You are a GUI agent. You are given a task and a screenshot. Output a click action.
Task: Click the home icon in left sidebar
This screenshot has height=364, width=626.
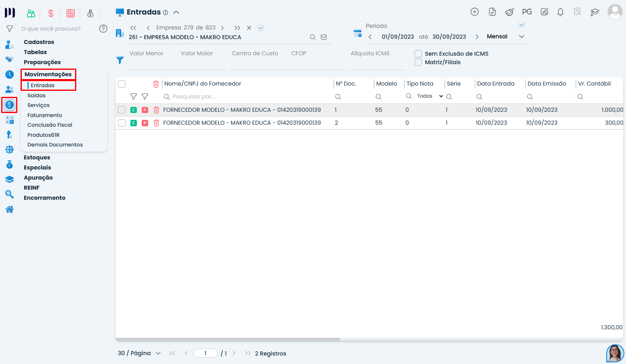(x=10, y=209)
